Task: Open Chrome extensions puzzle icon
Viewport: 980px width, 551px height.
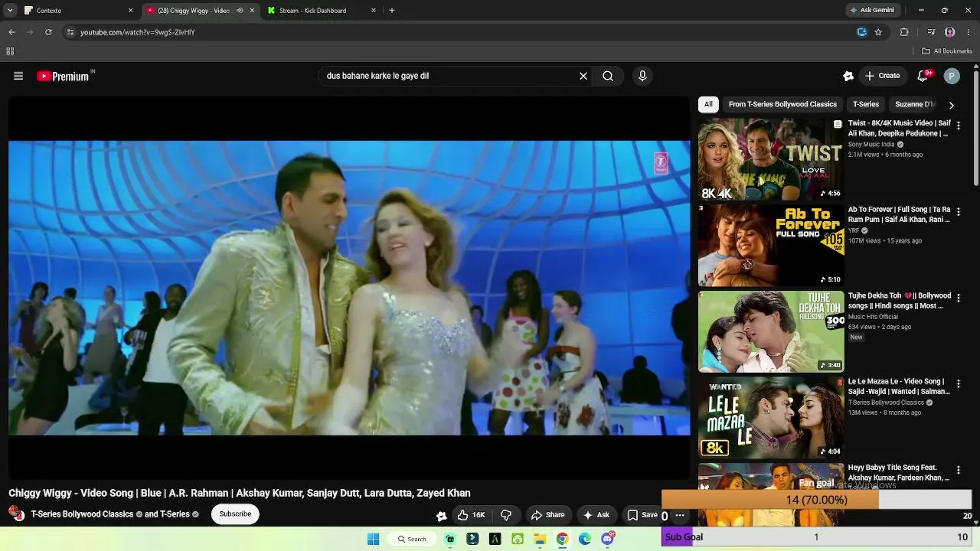Action: [x=904, y=32]
